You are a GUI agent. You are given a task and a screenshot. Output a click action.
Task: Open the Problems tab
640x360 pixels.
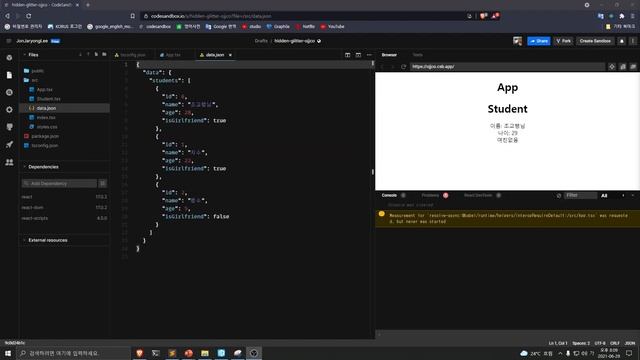pos(430,196)
